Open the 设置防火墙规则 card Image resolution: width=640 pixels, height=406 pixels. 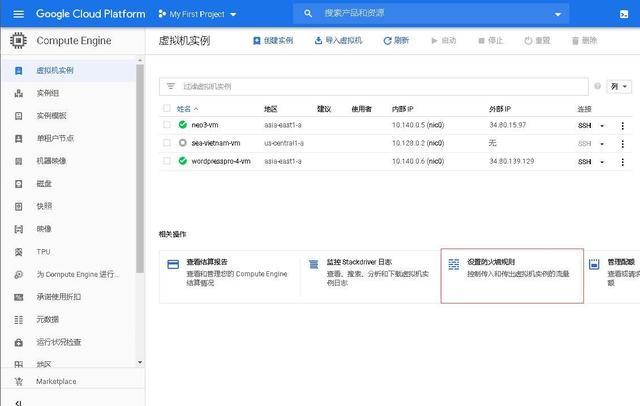512,276
